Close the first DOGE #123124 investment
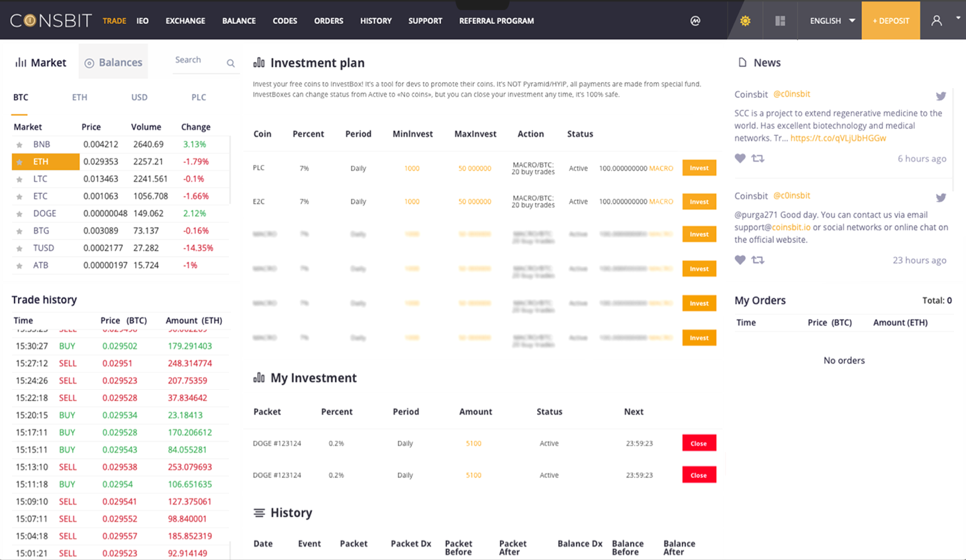This screenshot has width=966, height=560. tap(699, 443)
